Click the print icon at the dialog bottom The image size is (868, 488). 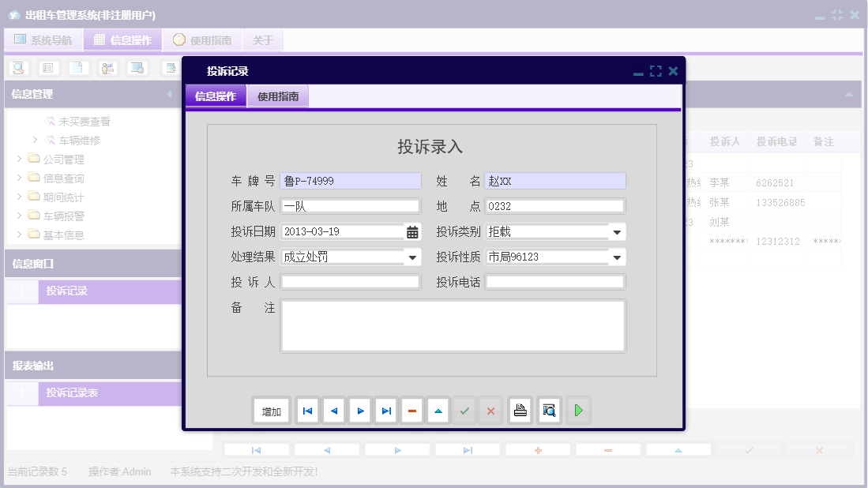coord(520,410)
